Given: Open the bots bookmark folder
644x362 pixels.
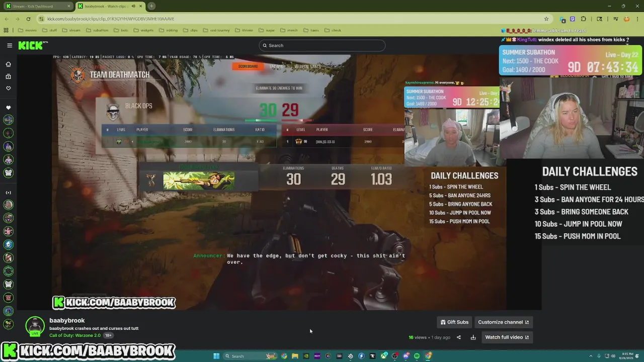Looking at the screenshot, I should [x=121, y=30].
